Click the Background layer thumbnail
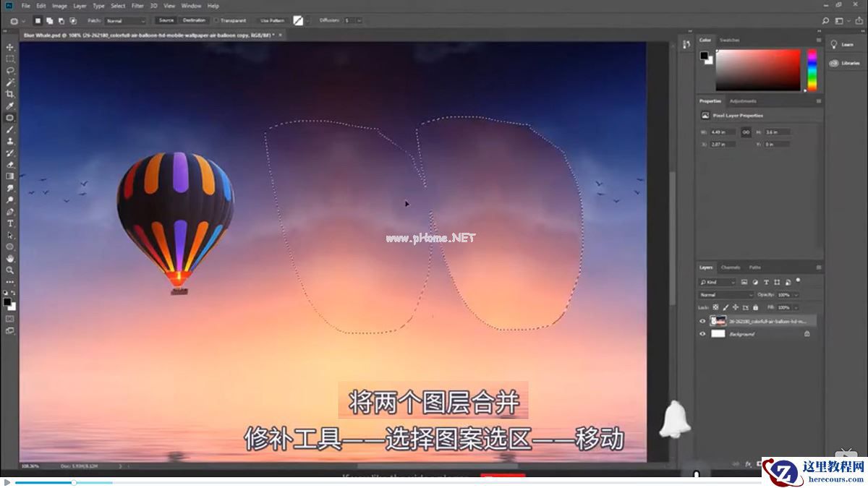Viewport: 868px width, 488px height. (718, 334)
